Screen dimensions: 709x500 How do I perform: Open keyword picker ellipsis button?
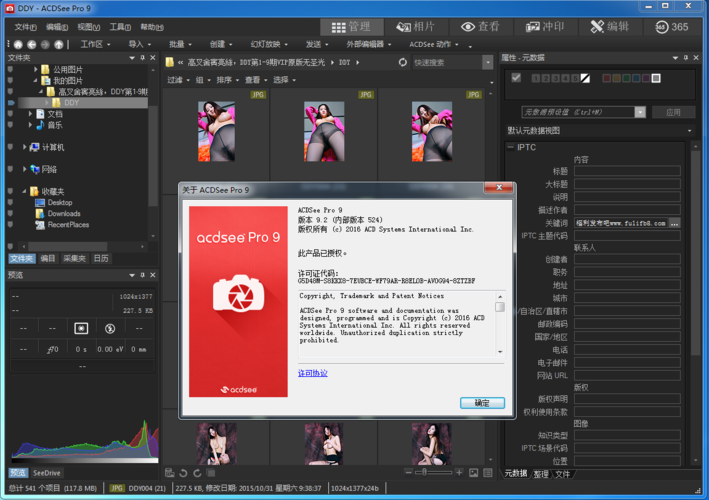675,223
